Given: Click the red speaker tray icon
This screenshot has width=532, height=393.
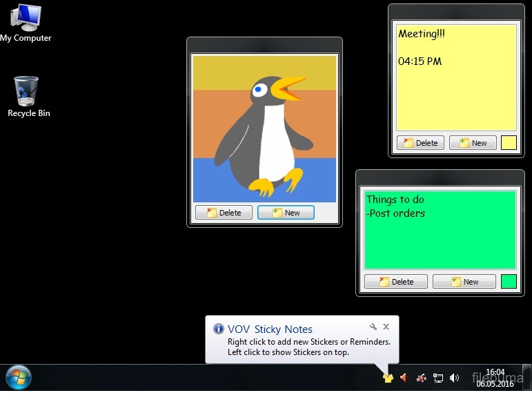Looking at the screenshot, I should (x=404, y=378).
